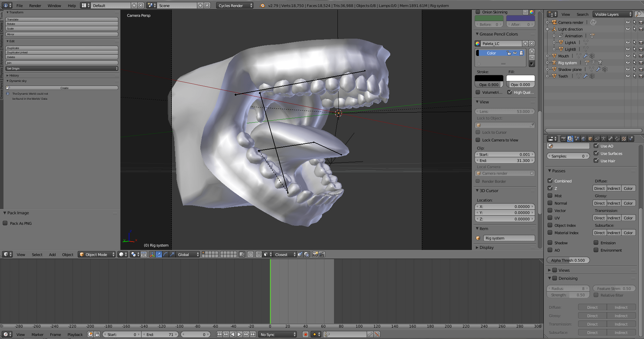Viewport: 644px width, 339px height.
Task: Select the Object Constraints chain-link tab icon
Action: tap(597, 138)
